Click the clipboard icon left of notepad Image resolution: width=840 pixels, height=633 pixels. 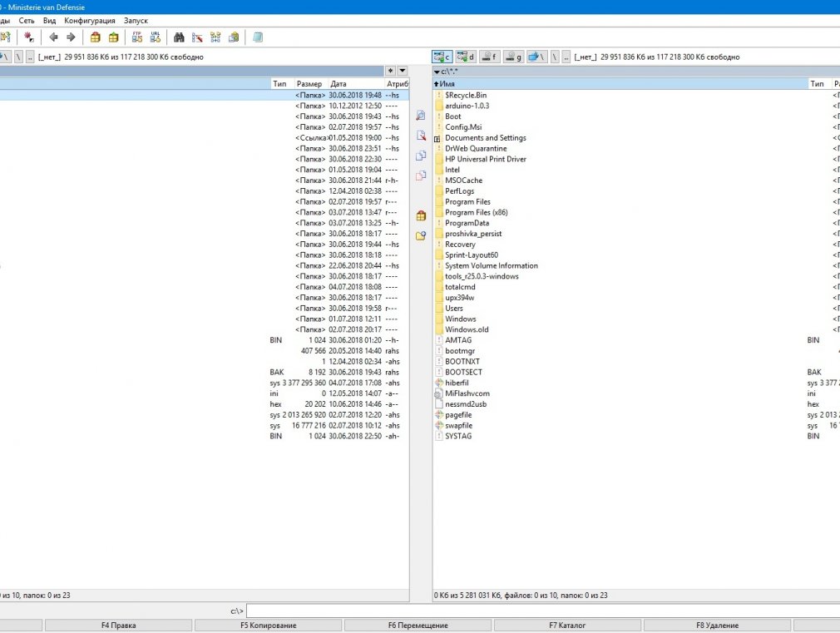234,37
